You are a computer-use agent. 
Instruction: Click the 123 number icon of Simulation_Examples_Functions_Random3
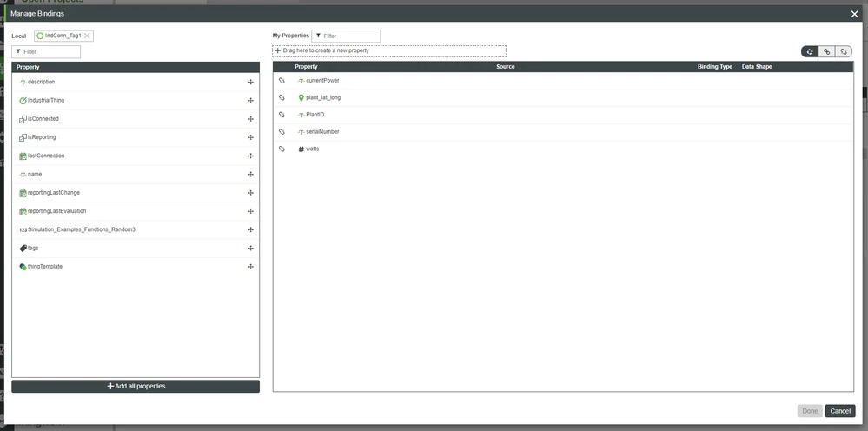(23, 230)
